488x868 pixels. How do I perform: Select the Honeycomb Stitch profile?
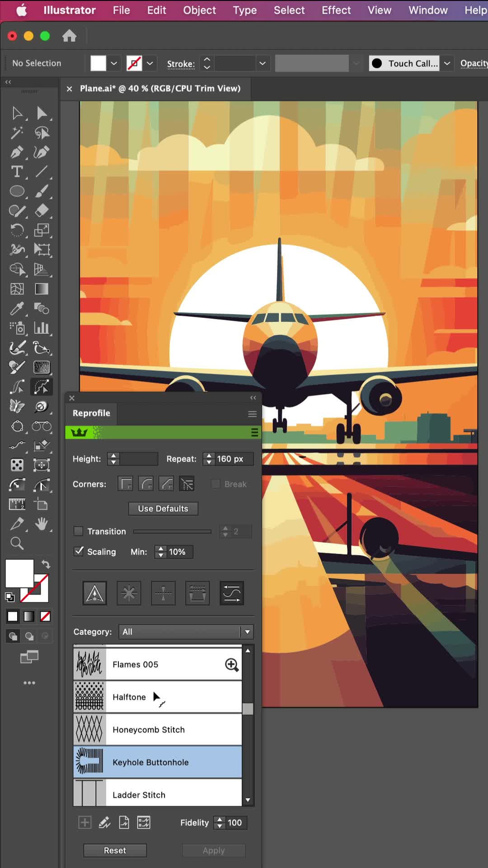pos(158,730)
